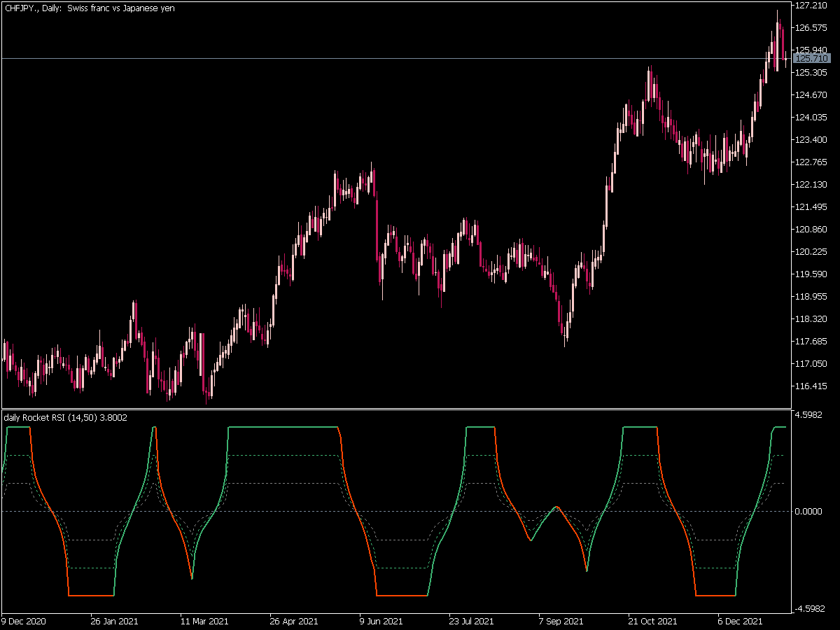Click the 123.400 price axis label
The image size is (840, 630).
click(812, 140)
